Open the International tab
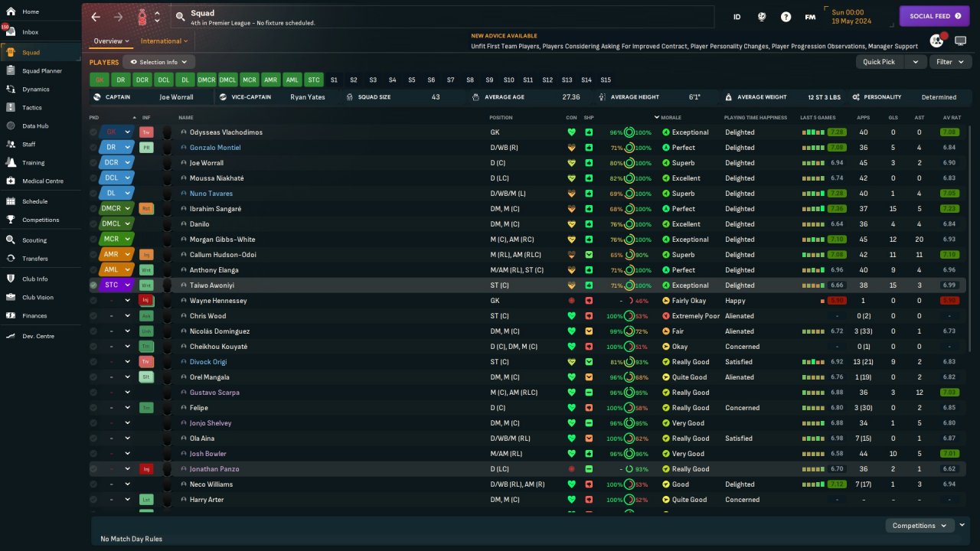980x551 pixels. coord(165,41)
